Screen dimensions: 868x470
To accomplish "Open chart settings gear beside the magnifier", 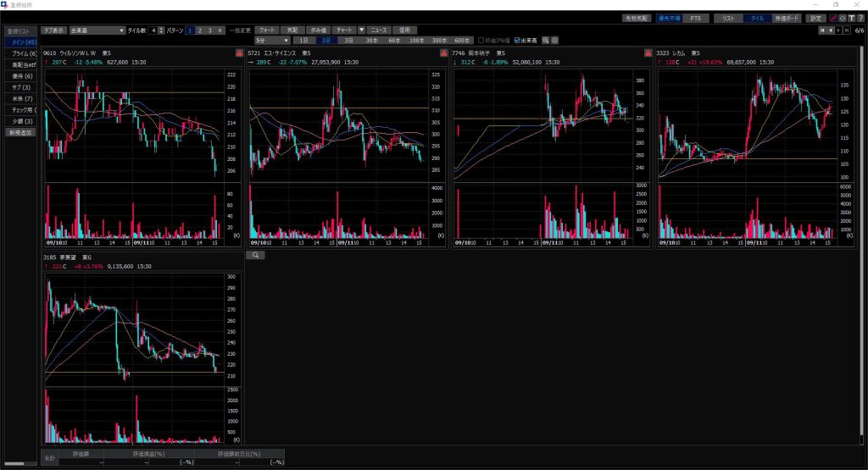I will pos(555,40).
